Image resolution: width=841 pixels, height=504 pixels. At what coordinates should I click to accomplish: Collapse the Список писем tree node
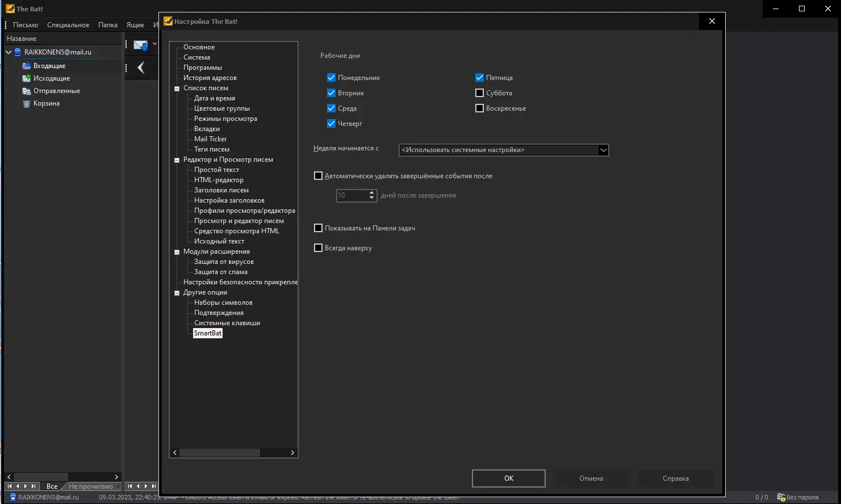click(177, 89)
